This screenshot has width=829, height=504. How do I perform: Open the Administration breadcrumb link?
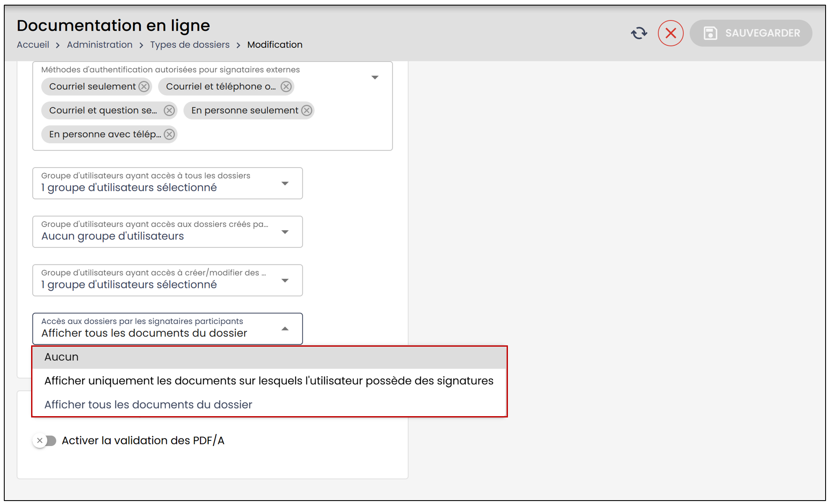pyautogui.click(x=100, y=45)
